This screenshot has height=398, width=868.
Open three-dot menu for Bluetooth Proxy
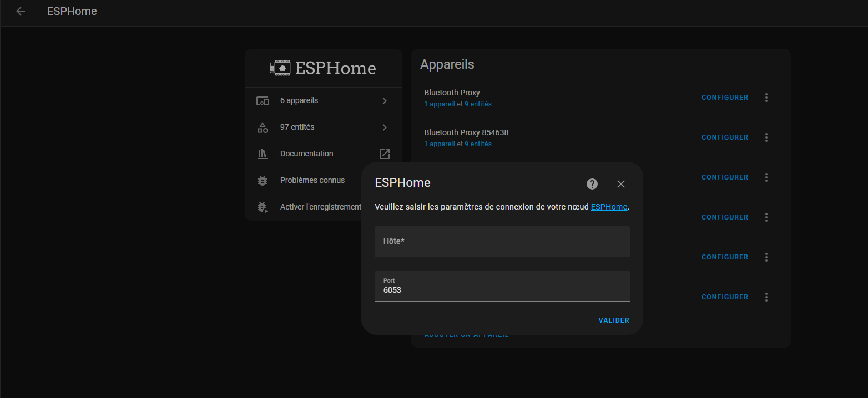coord(766,98)
